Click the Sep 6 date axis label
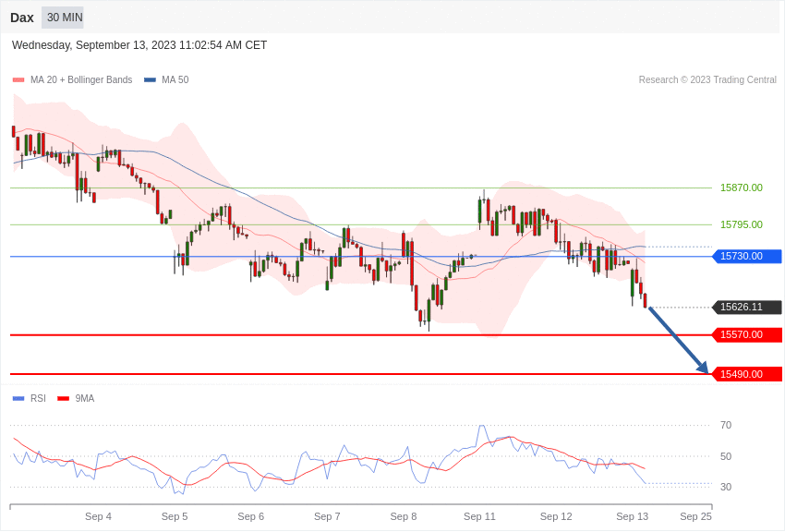 pos(251,516)
